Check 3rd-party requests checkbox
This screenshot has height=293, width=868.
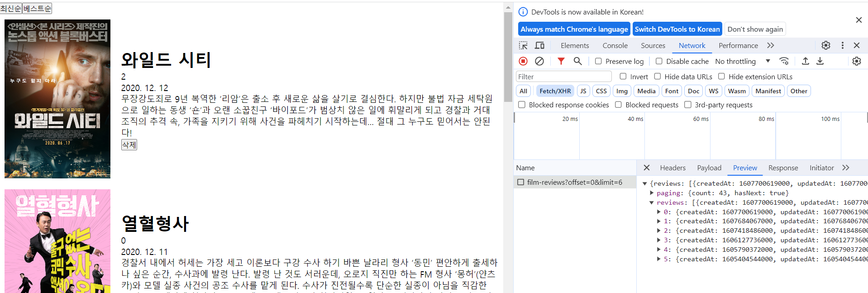(x=688, y=105)
